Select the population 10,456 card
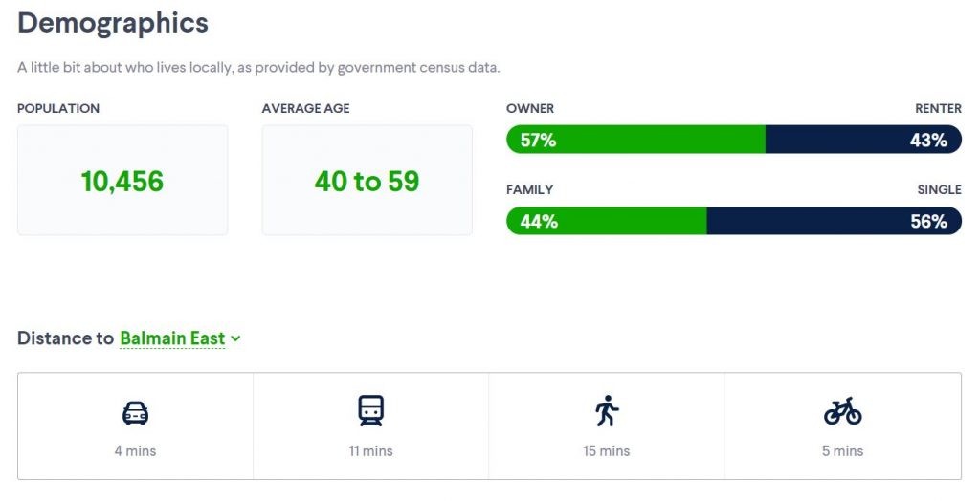This screenshot has width=980, height=501. click(x=122, y=181)
